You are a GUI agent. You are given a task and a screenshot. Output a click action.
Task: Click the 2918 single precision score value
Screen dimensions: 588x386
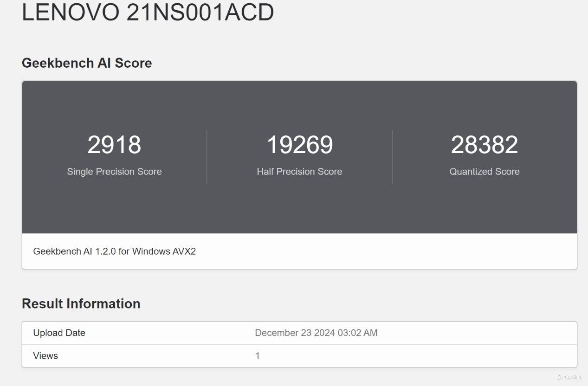click(114, 145)
